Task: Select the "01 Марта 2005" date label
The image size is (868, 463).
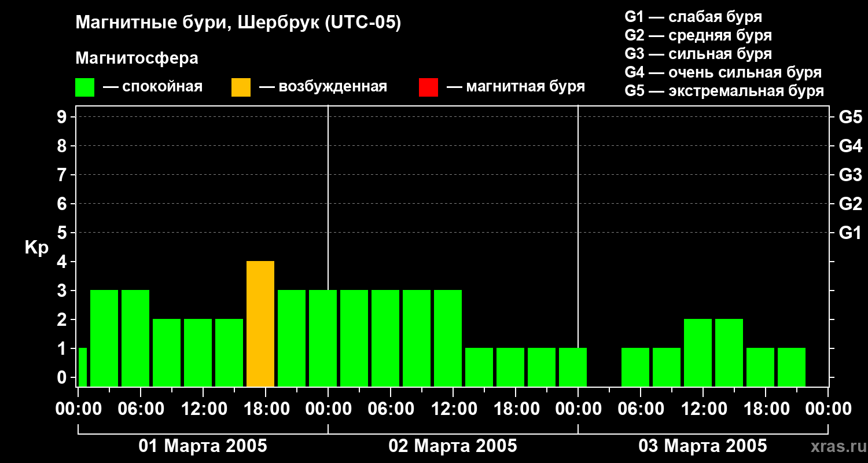Action: pyautogui.click(x=203, y=446)
